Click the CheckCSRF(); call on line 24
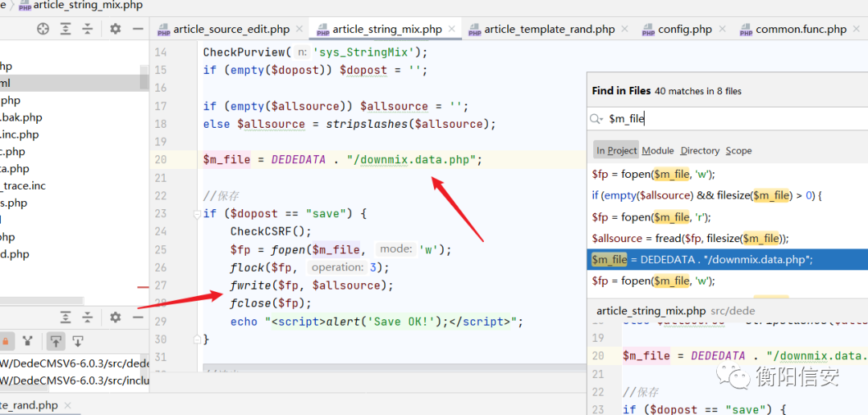The width and height of the screenshot is (868, 415). click(272, 232)
